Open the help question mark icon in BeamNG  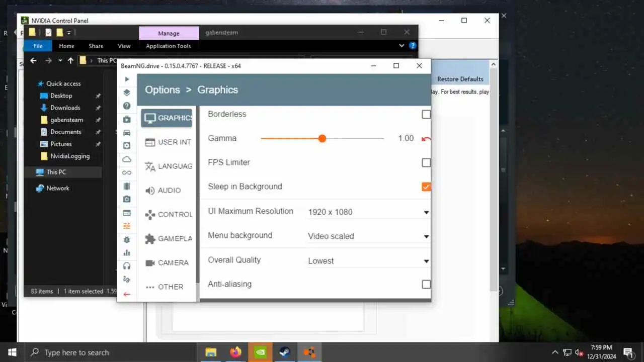tap(127, 106)
